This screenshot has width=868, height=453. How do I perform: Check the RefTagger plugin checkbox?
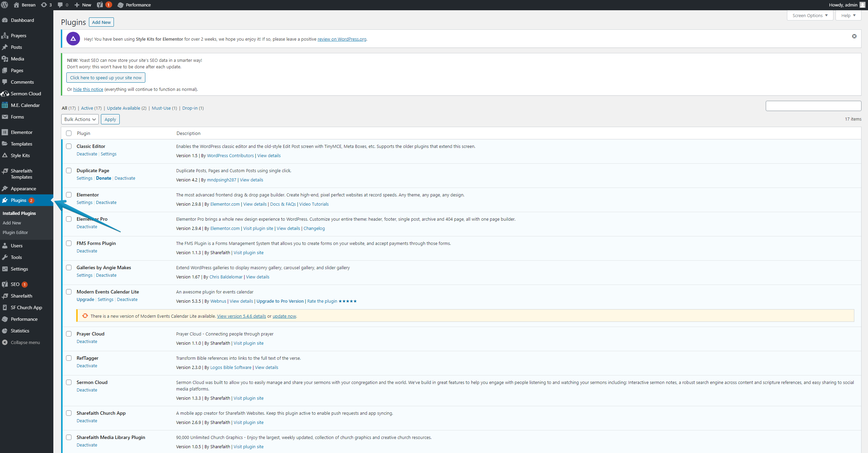(69, 358)
